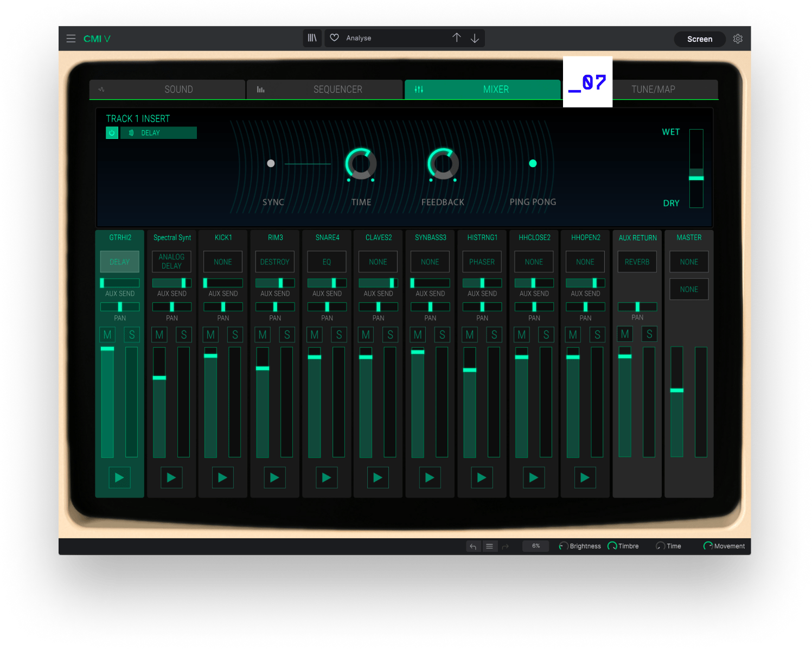Preview the HISTRNG1 track with play button
812x649 pixels.
click(x=482, y=478)
